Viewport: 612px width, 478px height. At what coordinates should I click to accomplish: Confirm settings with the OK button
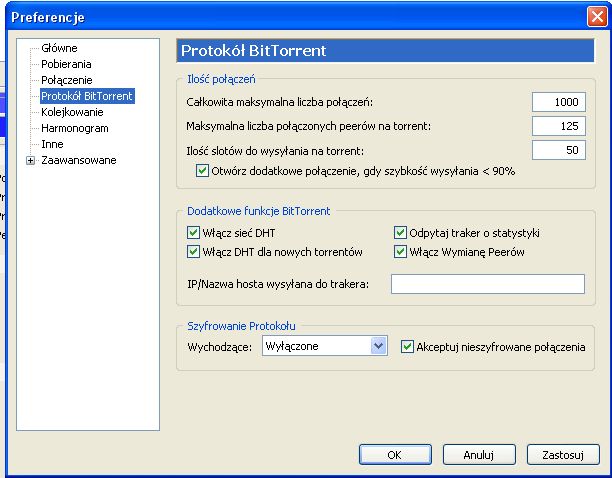click(x=395, y=455)
